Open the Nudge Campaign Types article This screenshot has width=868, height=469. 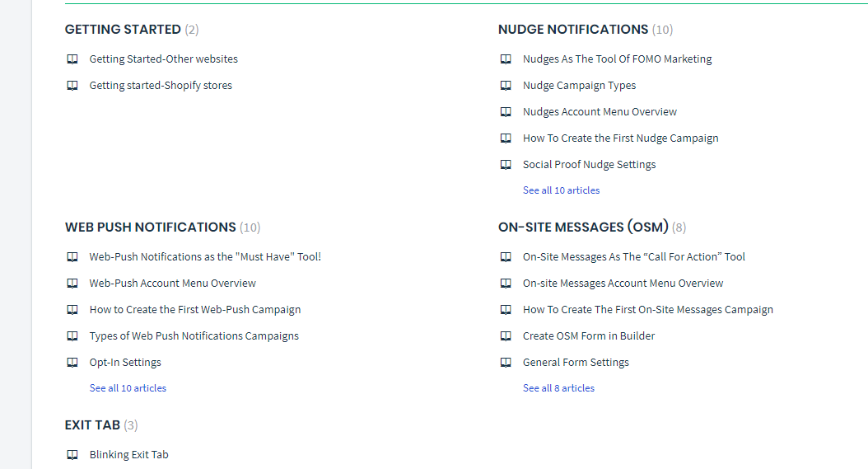point(579,86)
